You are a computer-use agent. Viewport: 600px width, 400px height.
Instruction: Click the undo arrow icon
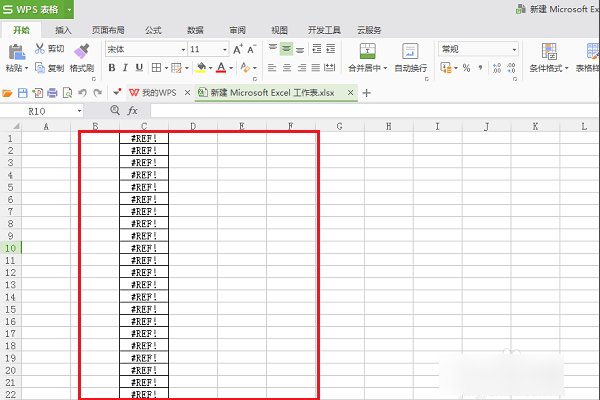pyautogui.click(x=82, y=93)
